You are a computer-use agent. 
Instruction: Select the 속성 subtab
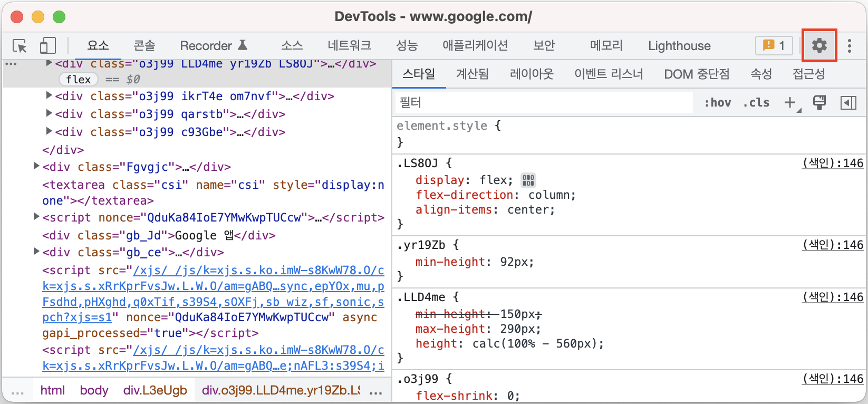point(761,74)
